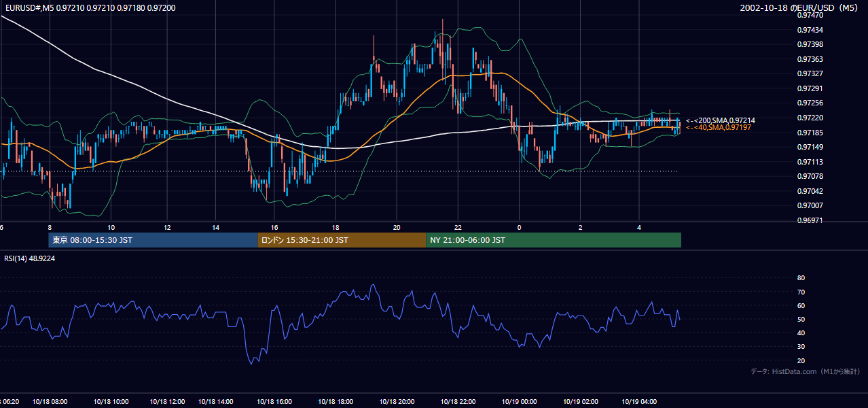868x408 pixels.
Task: Click the 10/18 22:00 time label
Action: click(x=458, y=402)
